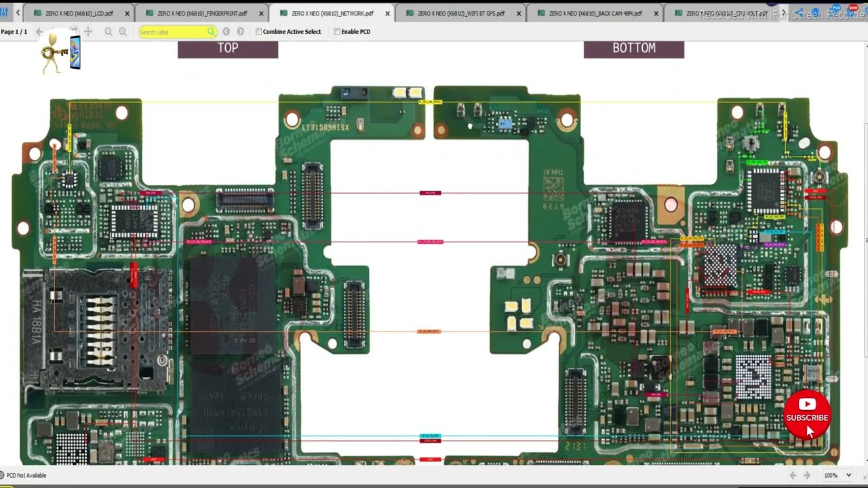868x488 pixels.
Task: Tick the Enable PCD checkbox
Action: coord(337,32)
